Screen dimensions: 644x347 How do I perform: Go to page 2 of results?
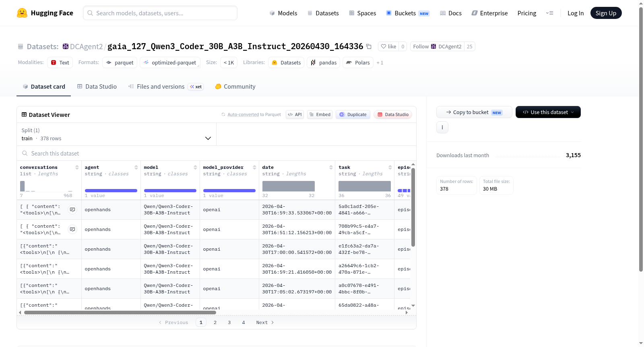pyautogui.click(x=215, y=322)
